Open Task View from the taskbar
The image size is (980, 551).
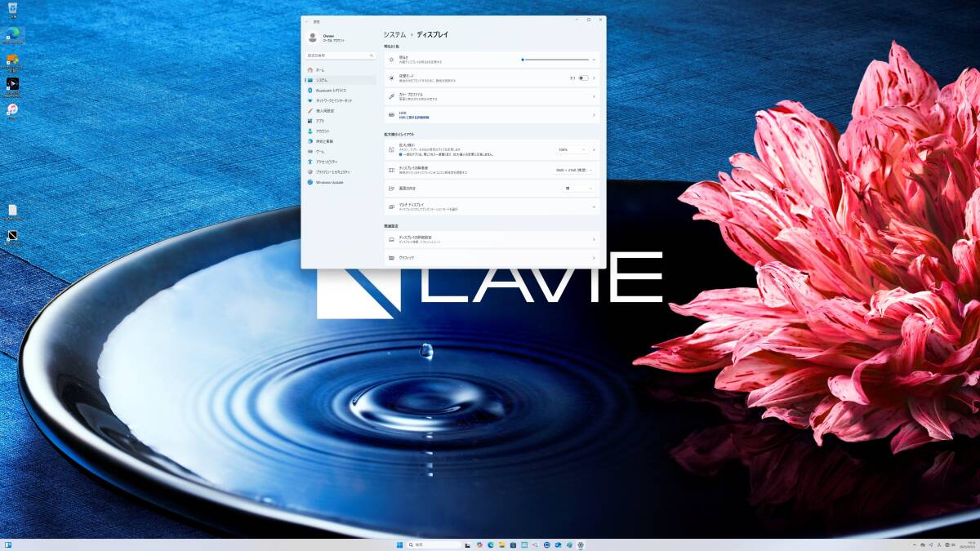point(468,544)
